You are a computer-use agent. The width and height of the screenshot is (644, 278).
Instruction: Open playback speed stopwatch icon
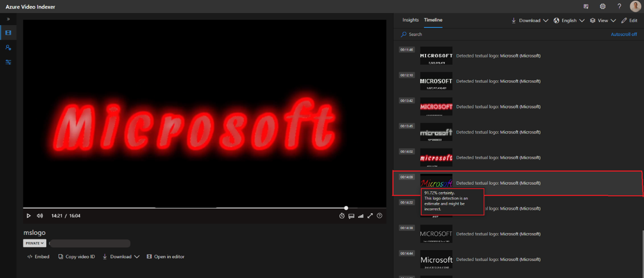click(342, 216)
